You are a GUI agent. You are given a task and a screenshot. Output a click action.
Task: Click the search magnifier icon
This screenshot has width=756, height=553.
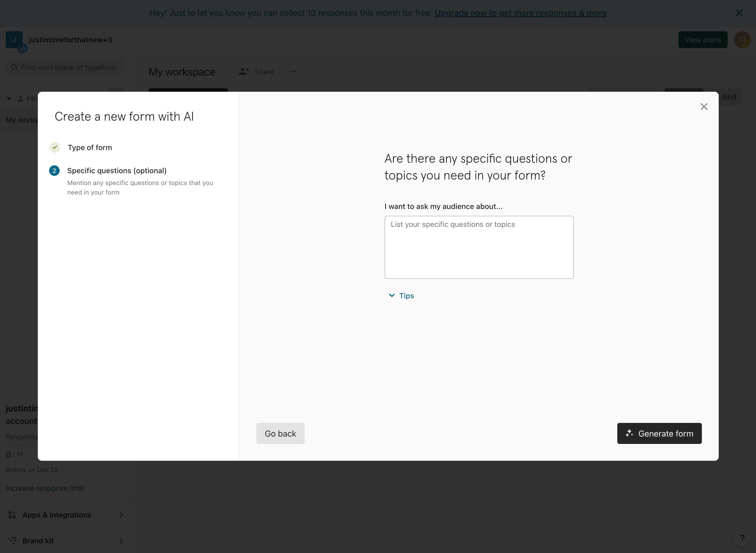pyautogui.click(x=14, y=67)
